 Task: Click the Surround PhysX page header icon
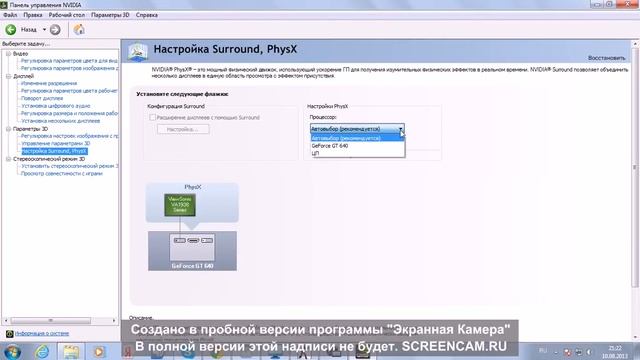click(138, 52)
